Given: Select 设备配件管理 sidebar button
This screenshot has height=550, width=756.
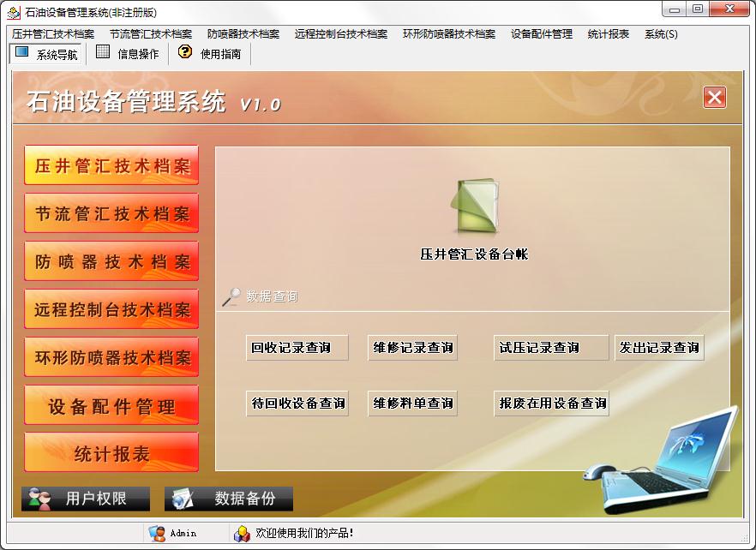Looking at the screenshot, I should coord(111,405).
